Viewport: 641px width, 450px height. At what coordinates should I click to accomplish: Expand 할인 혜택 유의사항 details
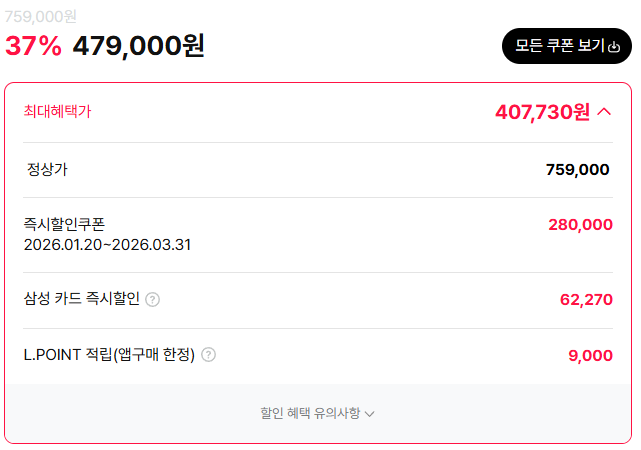pyautogui.click(x=318, y=412)
